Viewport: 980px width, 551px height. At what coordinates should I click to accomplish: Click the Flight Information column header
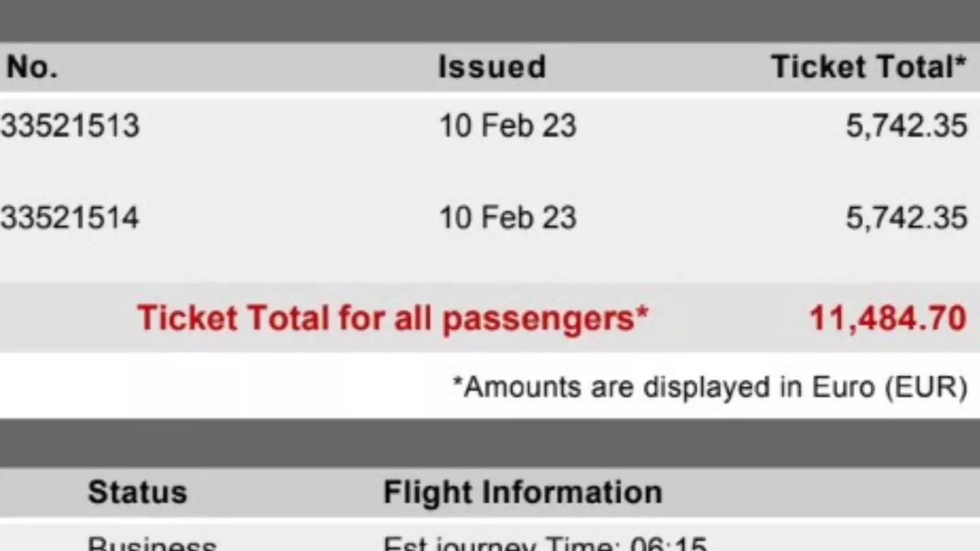(522, 492)
